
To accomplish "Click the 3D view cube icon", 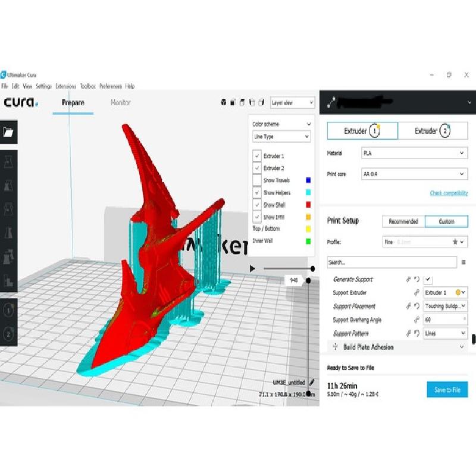I will coord(224,102).
